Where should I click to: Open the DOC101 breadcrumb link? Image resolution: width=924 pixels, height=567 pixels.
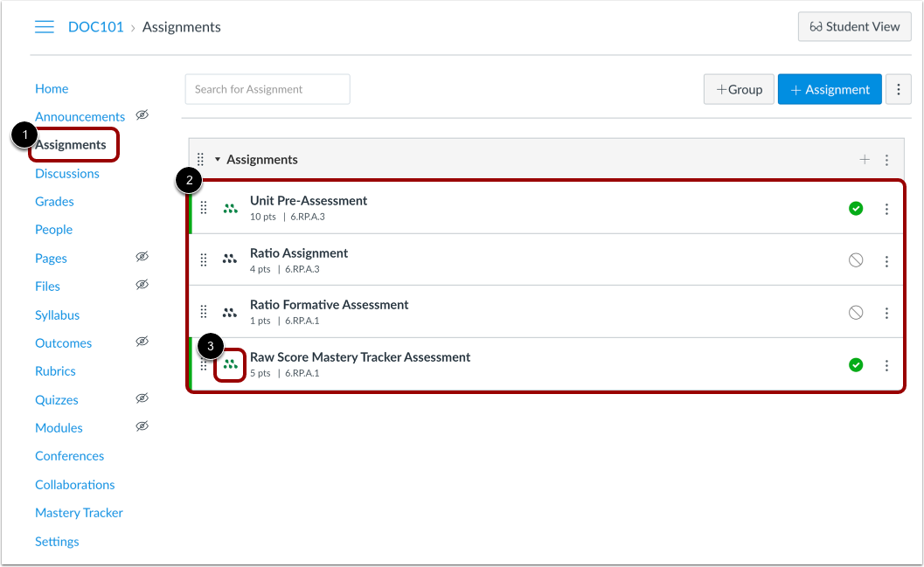95,26
